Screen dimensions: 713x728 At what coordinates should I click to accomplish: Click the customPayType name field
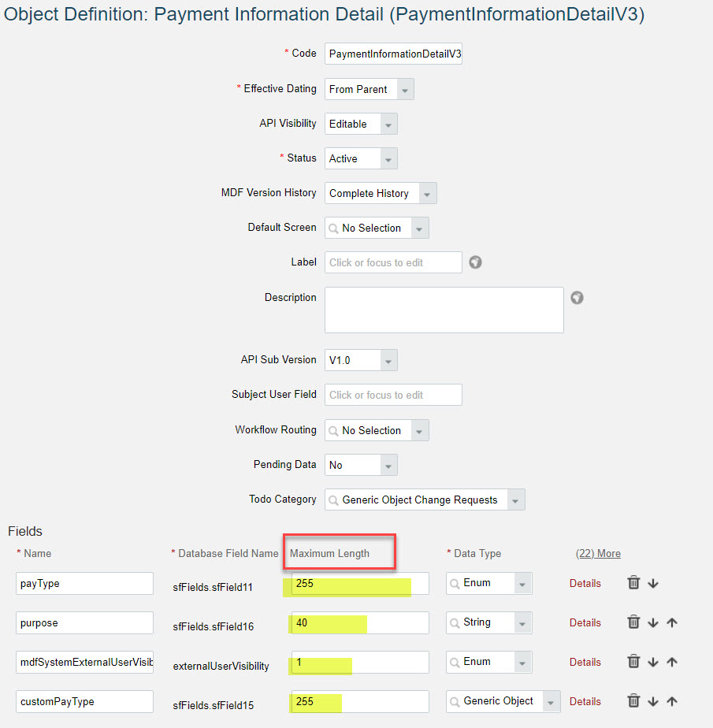[x=84, y=701]
